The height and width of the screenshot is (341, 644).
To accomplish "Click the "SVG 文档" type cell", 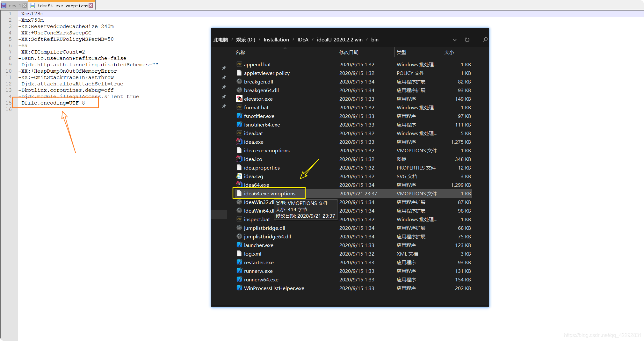I will coord(407,176).
